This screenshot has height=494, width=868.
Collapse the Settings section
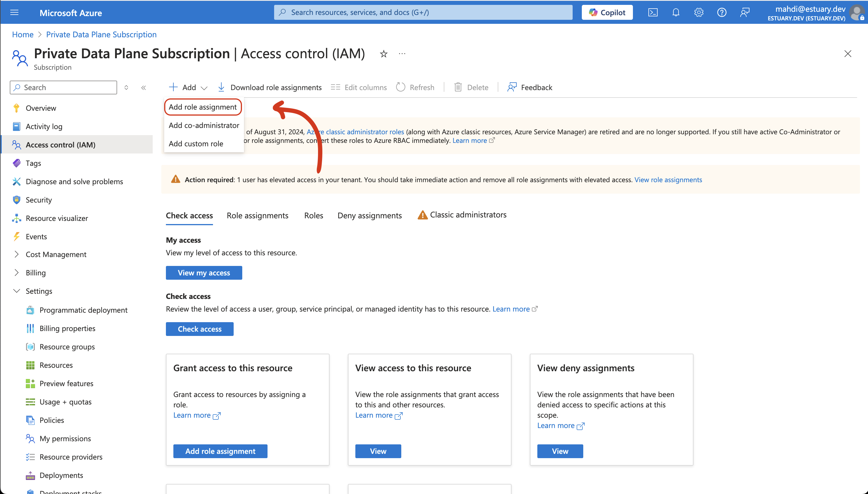[x=16, y=291]
